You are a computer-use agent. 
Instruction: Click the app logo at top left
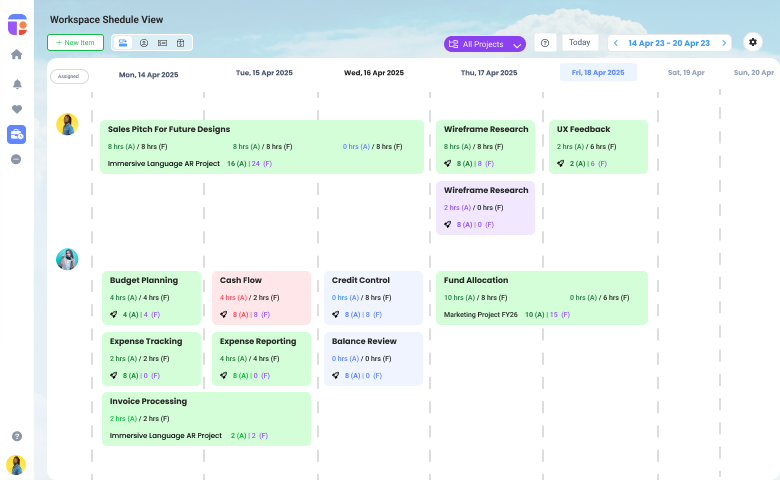(x=16, y=23)
